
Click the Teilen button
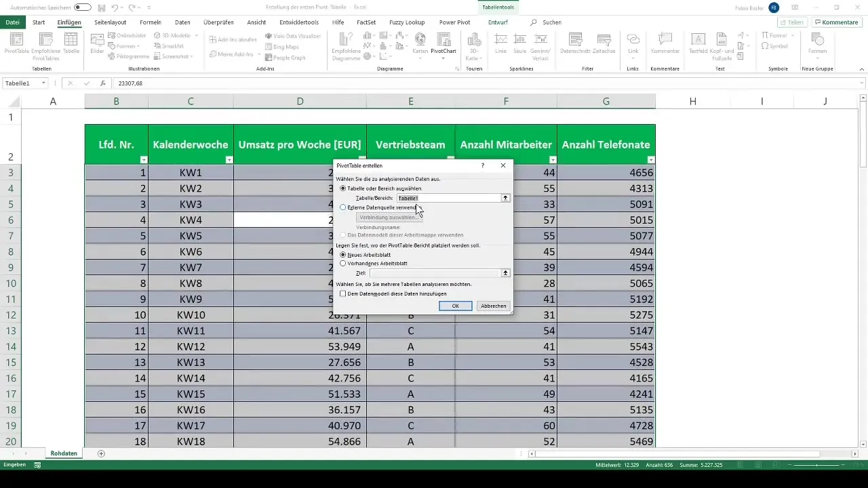coord(791,22)
